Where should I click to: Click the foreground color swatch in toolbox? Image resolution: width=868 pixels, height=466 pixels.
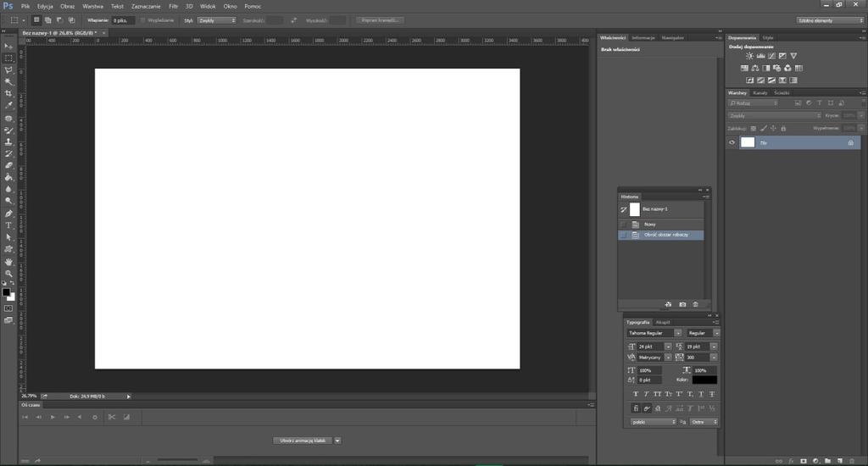coord(6,291)
